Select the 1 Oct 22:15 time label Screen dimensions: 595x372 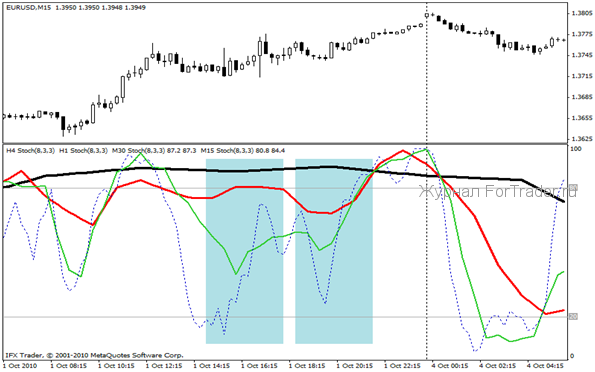tap(402, 366)
